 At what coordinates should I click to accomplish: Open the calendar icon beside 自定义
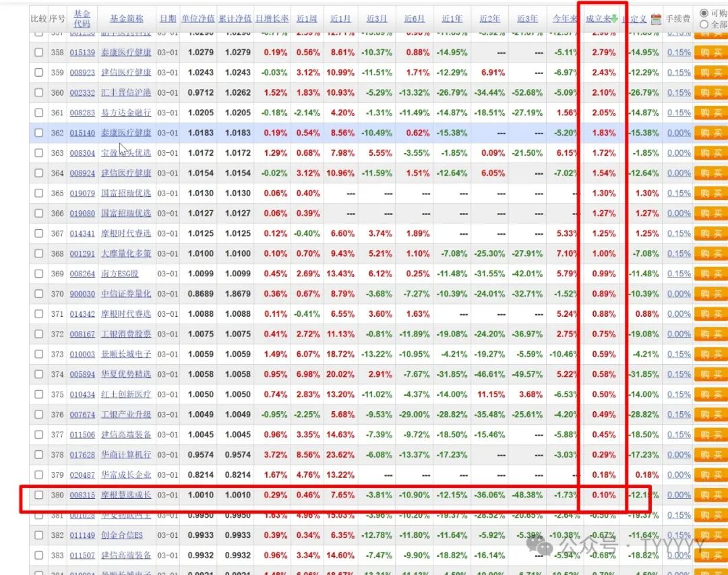tap(656, 19)
